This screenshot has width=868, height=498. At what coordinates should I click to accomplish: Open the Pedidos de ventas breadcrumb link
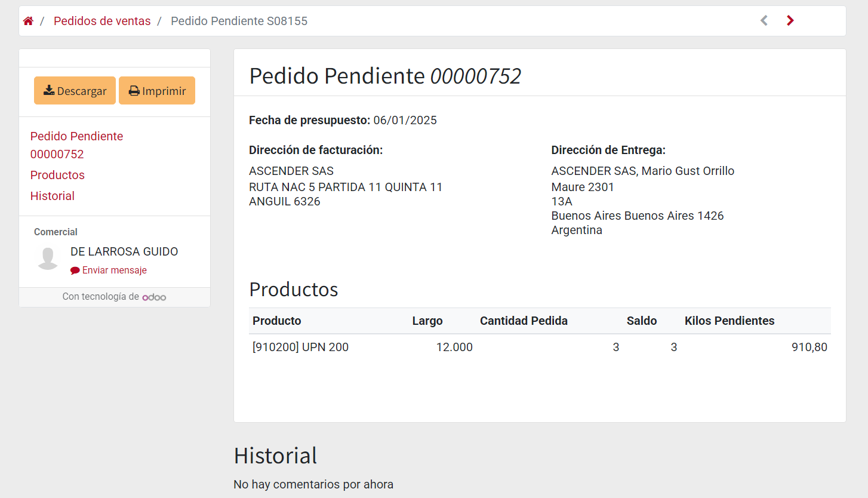[102, 21]
